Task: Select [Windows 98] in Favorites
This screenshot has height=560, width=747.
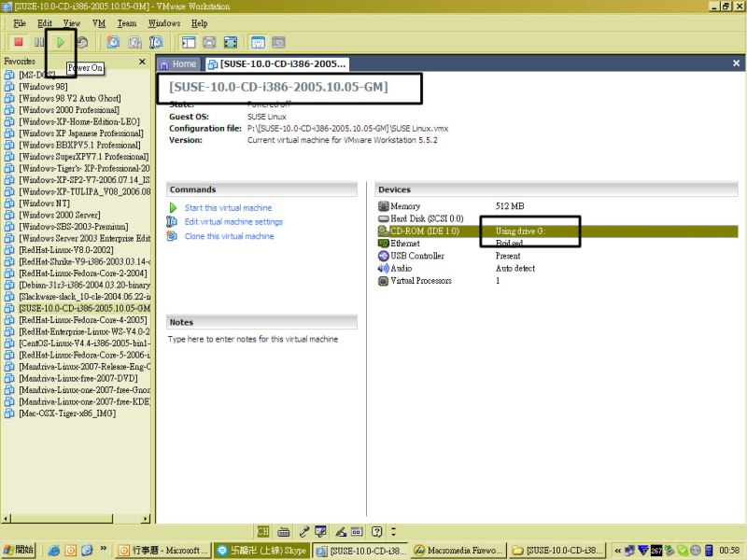Action: click(x=43, y=87)
